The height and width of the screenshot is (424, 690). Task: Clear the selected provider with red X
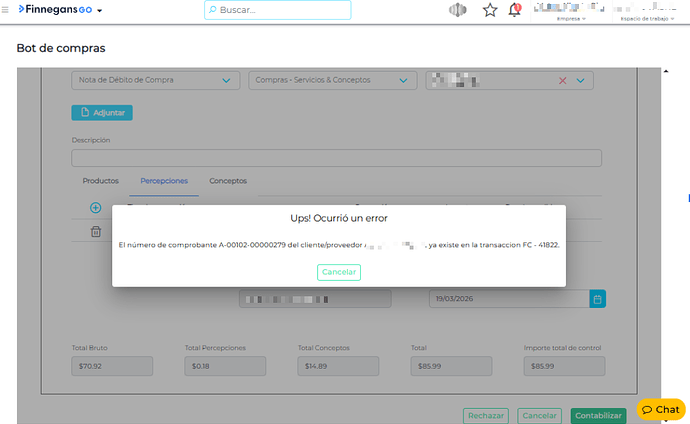563,81
